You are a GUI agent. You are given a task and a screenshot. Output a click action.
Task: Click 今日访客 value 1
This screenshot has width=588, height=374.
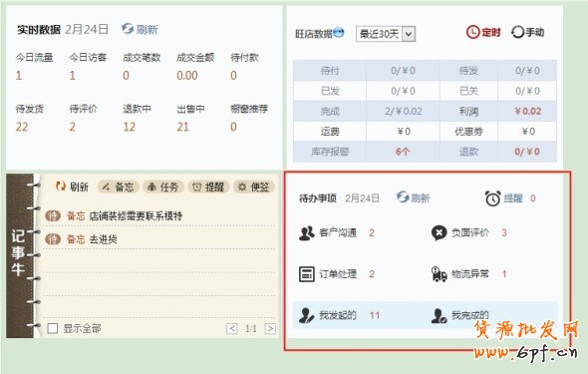pos(72,76)
